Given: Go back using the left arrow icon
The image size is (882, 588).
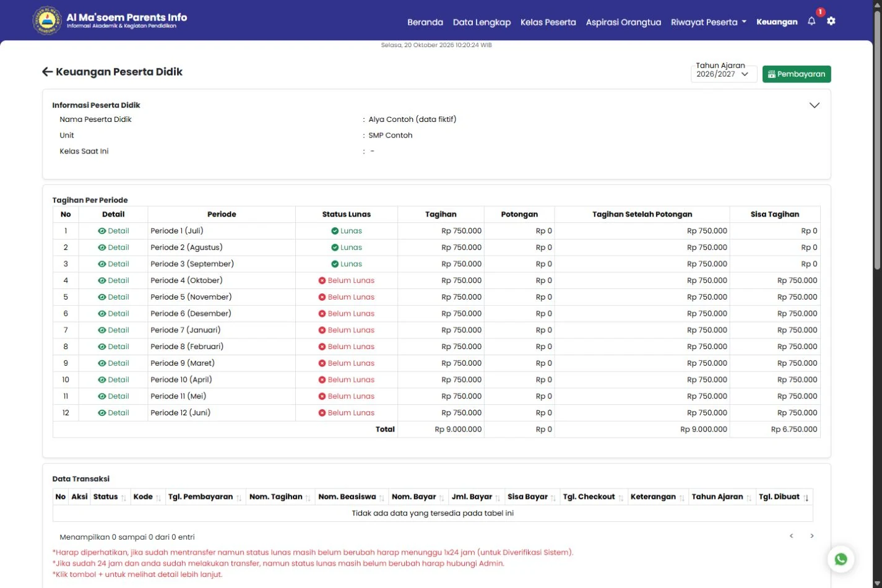Looking at the screenshot, I should [47, 72].
